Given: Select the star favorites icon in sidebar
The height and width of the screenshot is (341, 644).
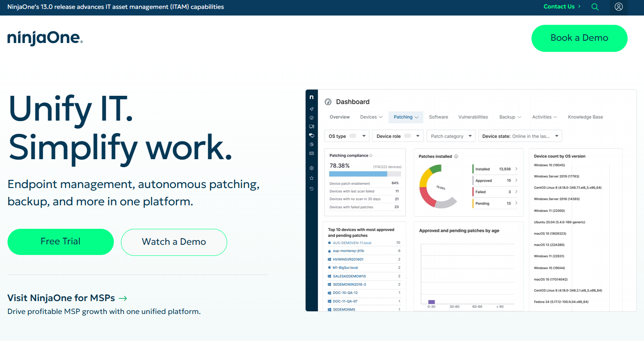Looking at the screenshot, I should pos(312,178).
